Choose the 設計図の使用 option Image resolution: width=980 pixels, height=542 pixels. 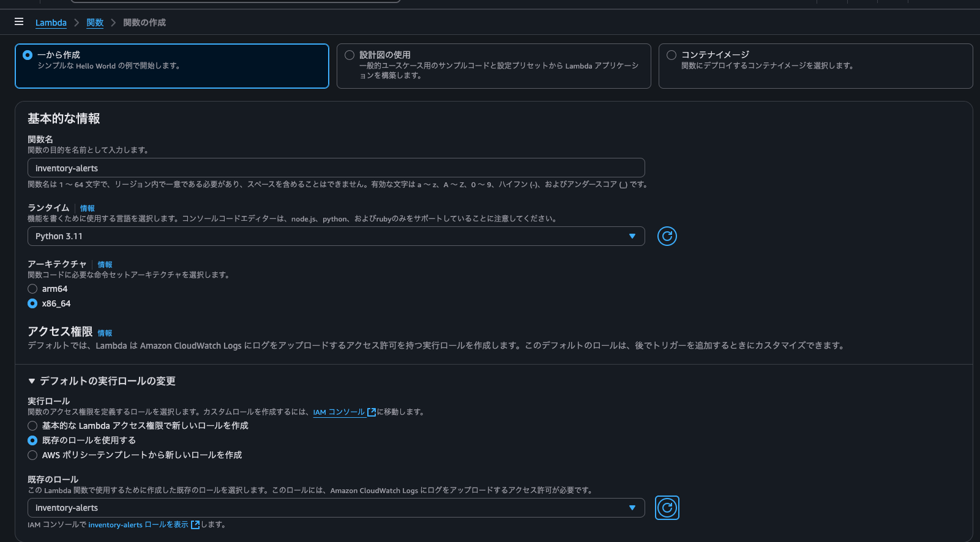(493, 66)
